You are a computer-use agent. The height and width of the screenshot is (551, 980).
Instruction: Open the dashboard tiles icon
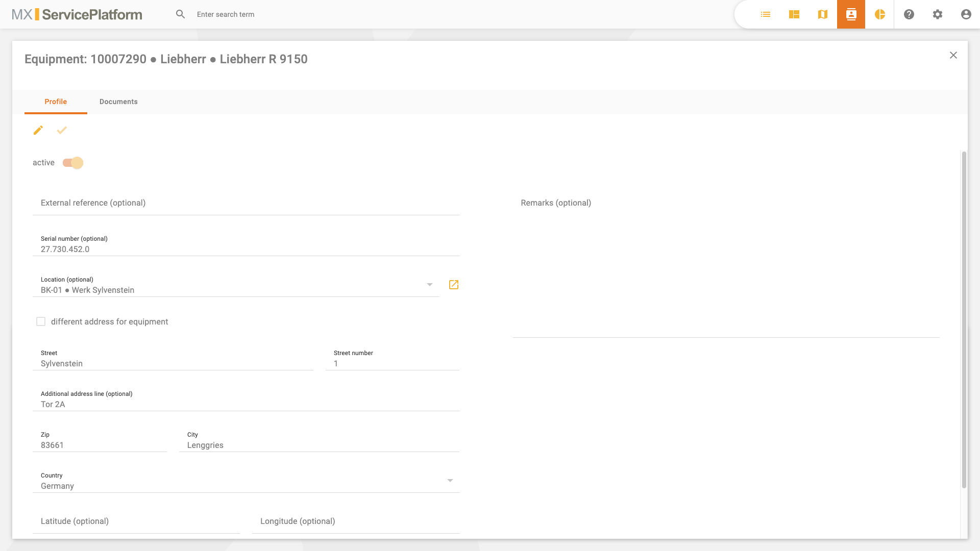pyautogui.click(x=794, y=14)
